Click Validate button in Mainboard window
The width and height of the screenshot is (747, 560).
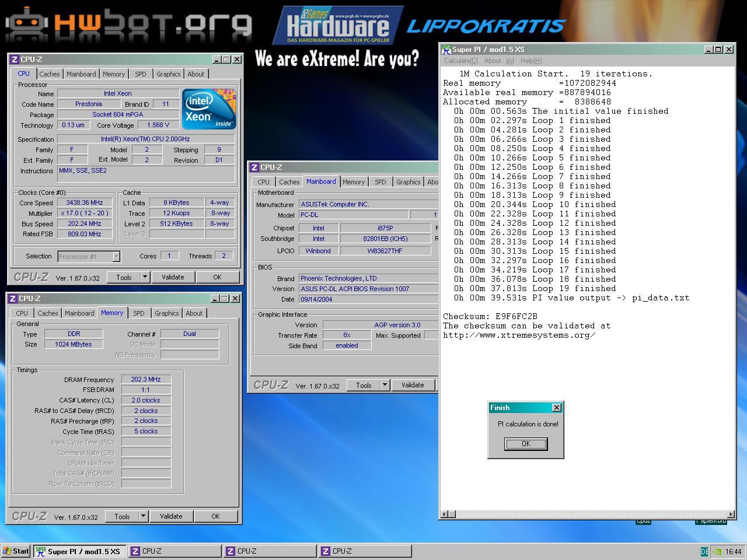coord(413,386)
